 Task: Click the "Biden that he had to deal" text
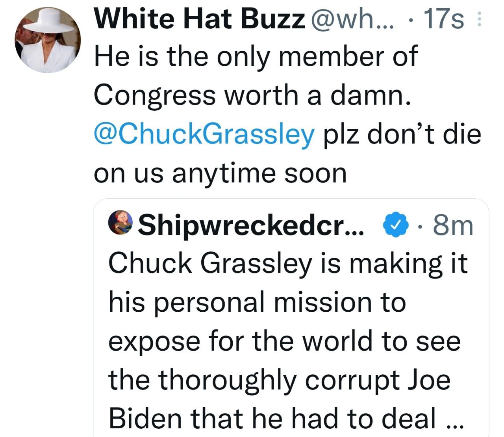(272, 418)
